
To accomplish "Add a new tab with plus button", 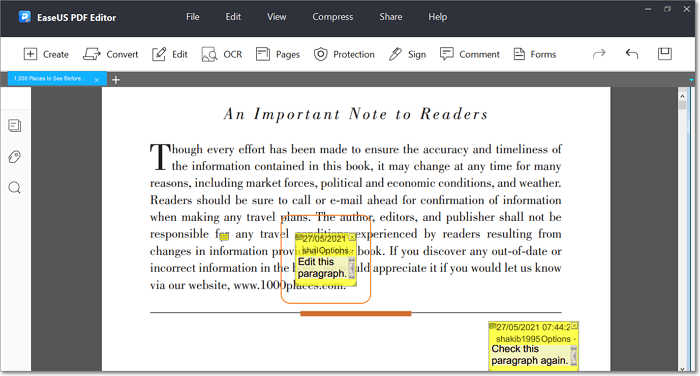I will pos(116,79).
